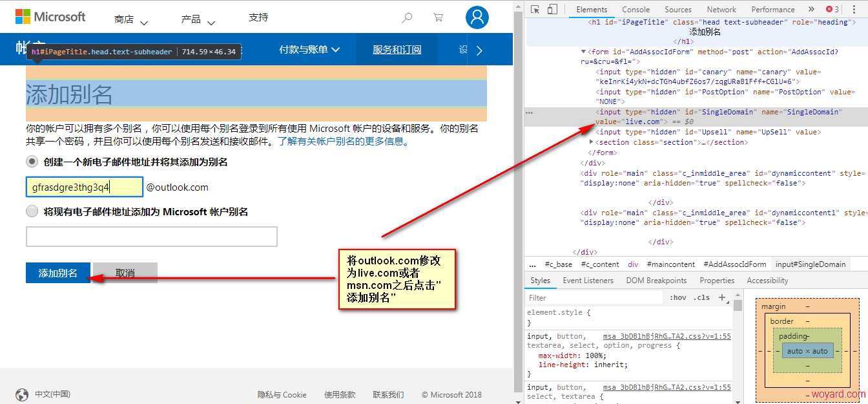868x404 pixels.
Task: Expand the section class="section" node
Action: point(593,142)
